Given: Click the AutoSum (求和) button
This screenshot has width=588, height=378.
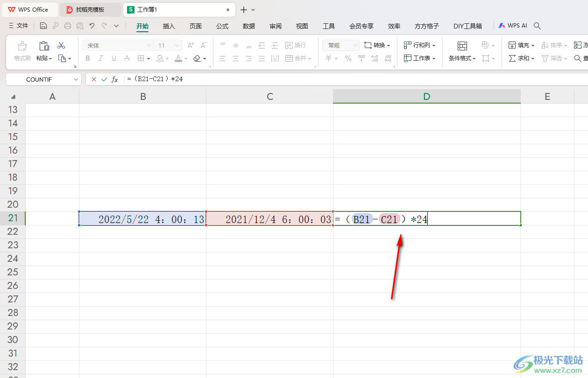Looking at the screenshot, I should point(522,58).
